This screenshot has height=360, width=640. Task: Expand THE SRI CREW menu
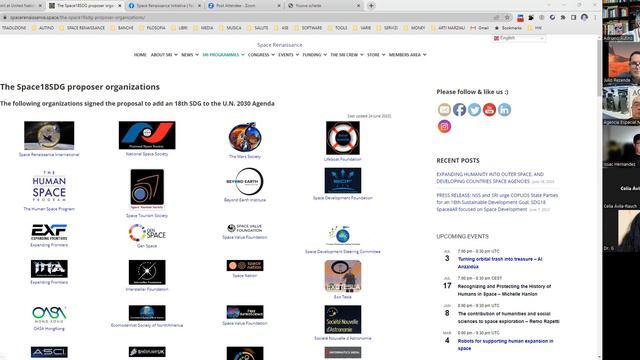click(x=347, y=55)
